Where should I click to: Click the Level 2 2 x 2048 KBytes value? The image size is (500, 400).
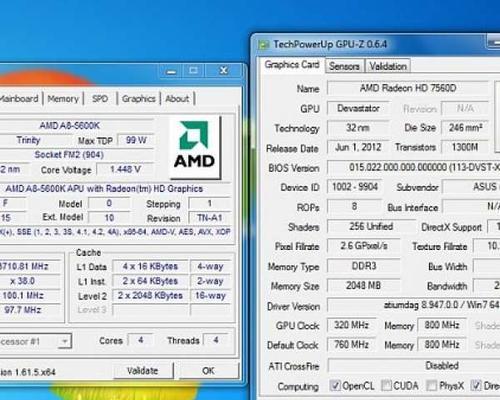[150, 296]
